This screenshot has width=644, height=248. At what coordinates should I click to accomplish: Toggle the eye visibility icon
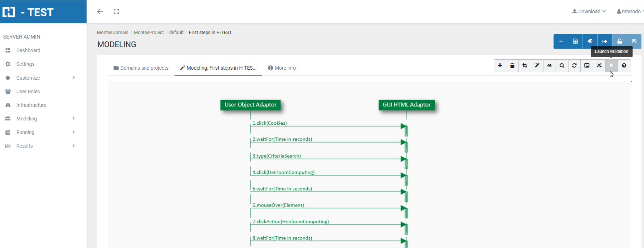(550, 66)
